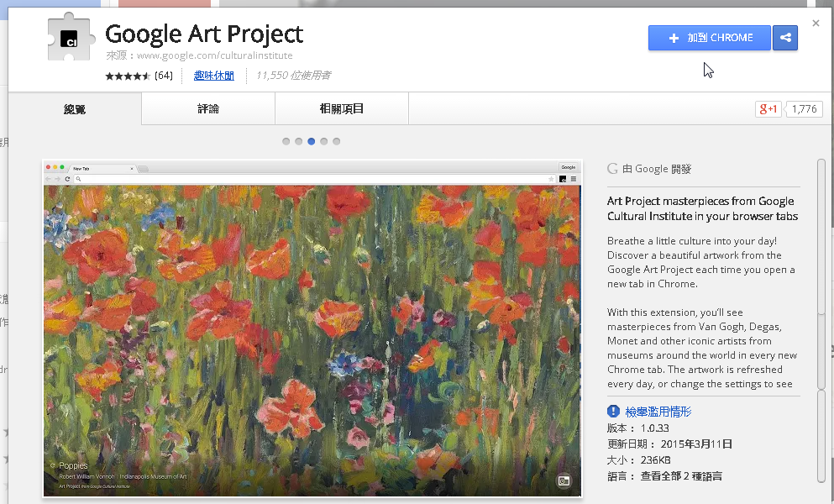Click the g+1 button
The width and height of the screenshot is (834, 504).
tap(768, 109)
